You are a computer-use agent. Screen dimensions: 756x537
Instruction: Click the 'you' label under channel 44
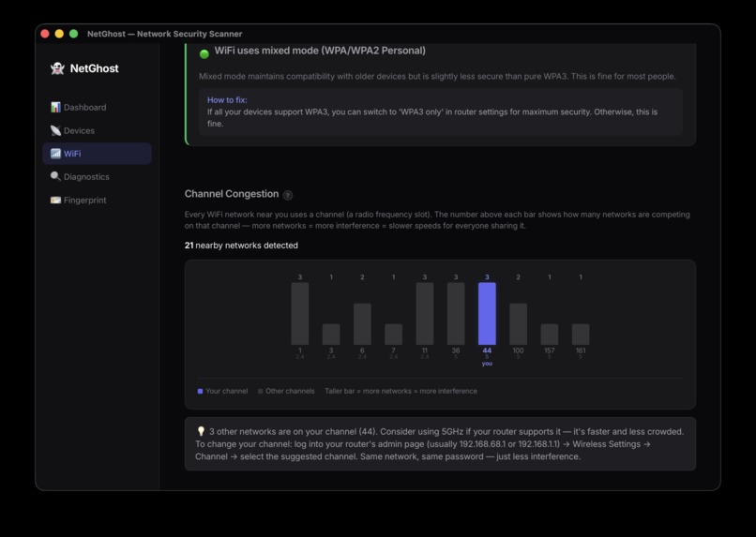point(487,364)
